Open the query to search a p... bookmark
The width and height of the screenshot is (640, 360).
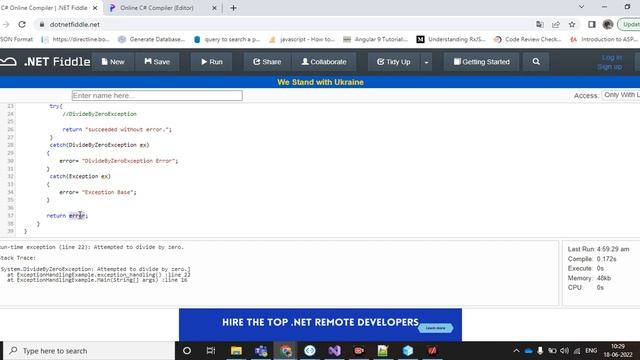click(227, 39)
